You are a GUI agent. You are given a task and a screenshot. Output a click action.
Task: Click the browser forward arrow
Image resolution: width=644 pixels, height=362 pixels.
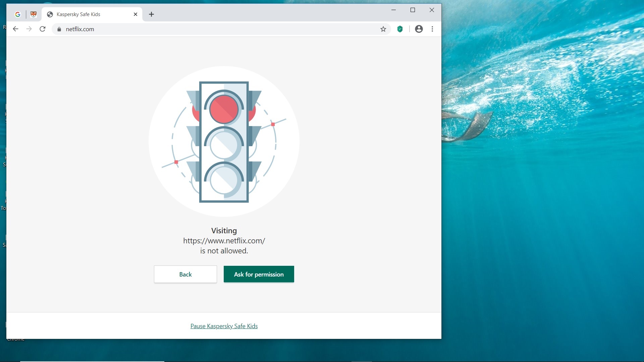click(x=29, y=29)
